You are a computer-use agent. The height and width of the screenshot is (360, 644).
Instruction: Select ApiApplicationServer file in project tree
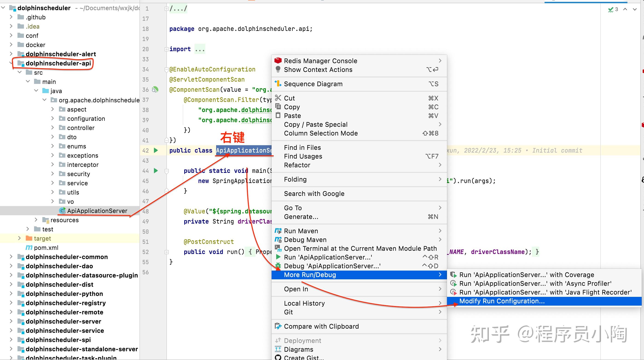(x=70, y=211)
